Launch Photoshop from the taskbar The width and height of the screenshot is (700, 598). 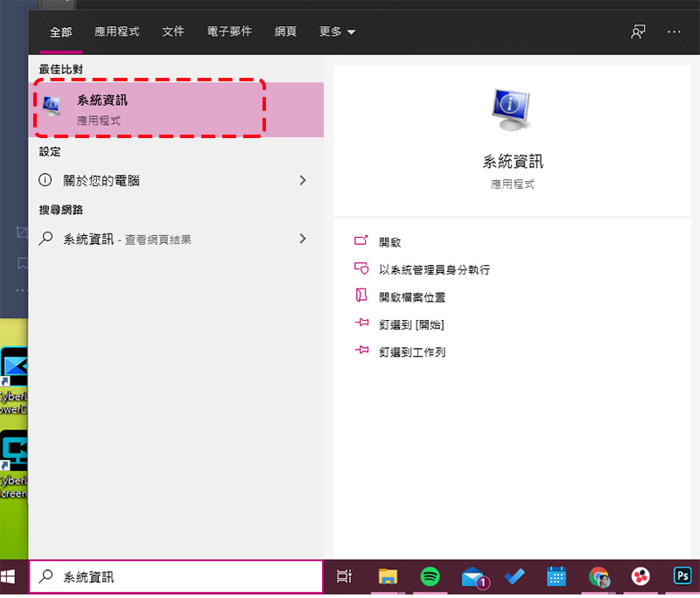click(682, 576)
